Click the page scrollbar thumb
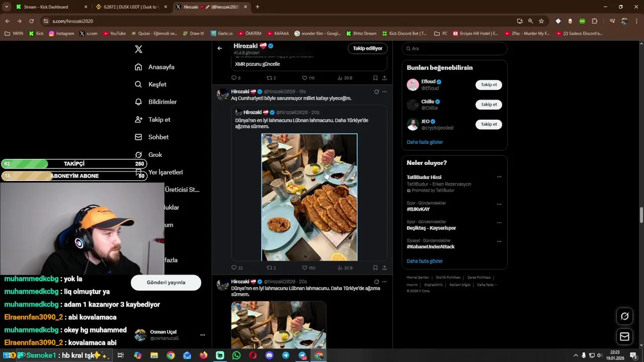Screen dimensions: 644x362 (641, 215)
